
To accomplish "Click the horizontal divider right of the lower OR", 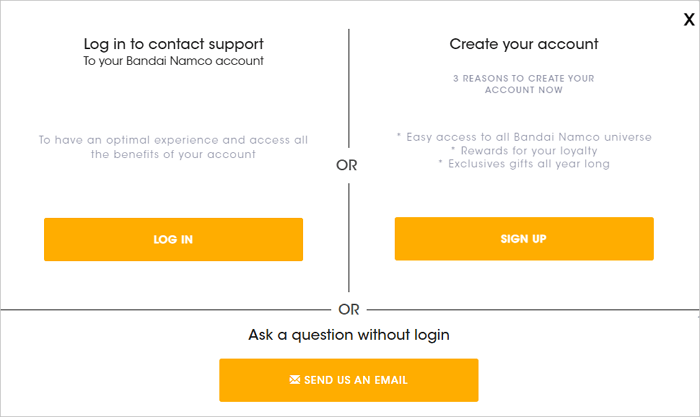I will [530, 310].
